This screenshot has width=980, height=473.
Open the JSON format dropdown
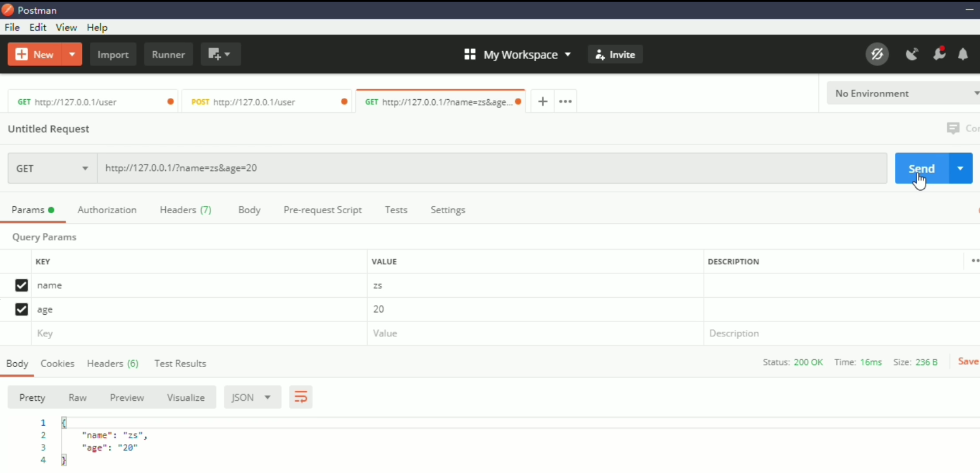pyautogui.click(x=253, y=398)
